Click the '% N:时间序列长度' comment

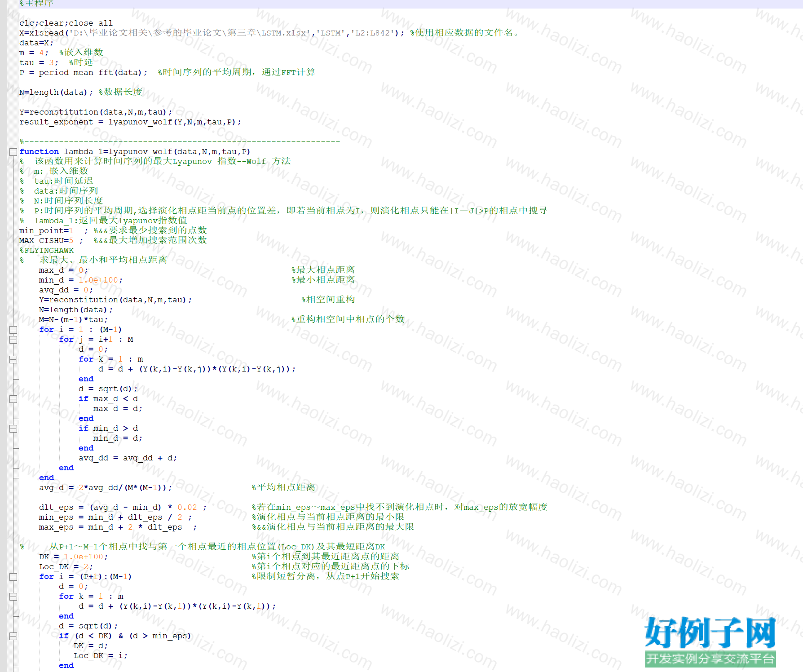pyautogui.click(x=61, y=201)
